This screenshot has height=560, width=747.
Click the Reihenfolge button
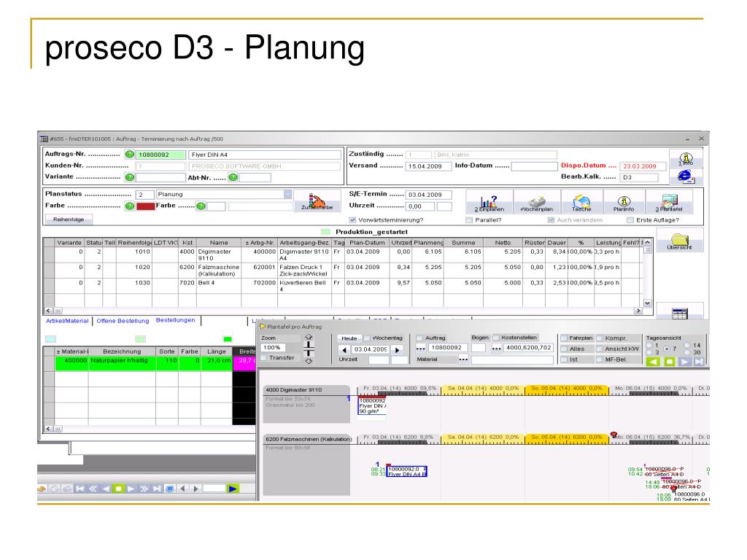(x=69, y=219)
